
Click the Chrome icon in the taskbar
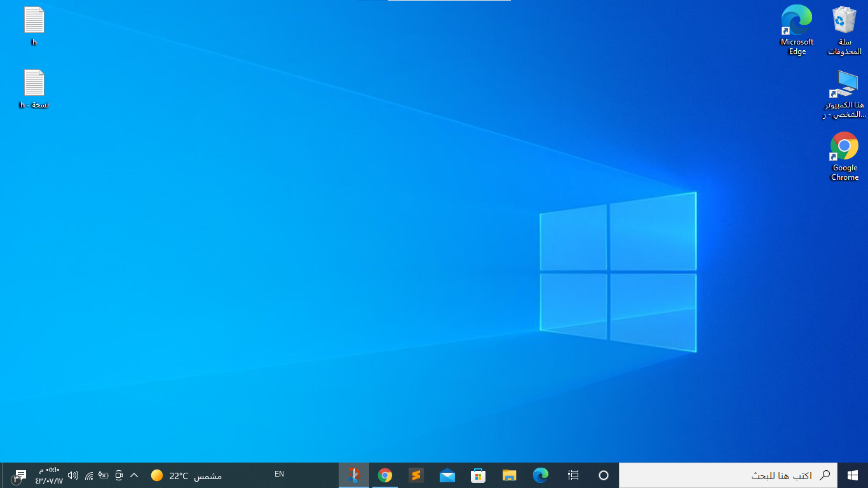point(385,475)
